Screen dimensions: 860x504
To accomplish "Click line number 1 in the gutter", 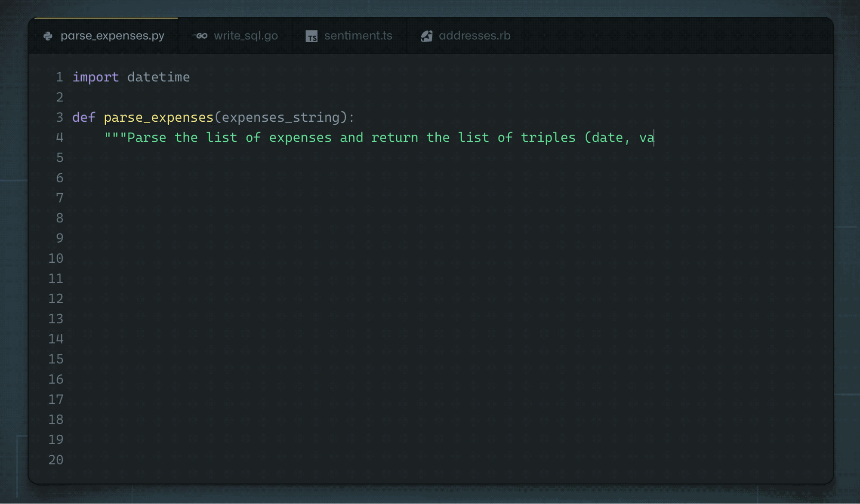I will click(59, 77).
